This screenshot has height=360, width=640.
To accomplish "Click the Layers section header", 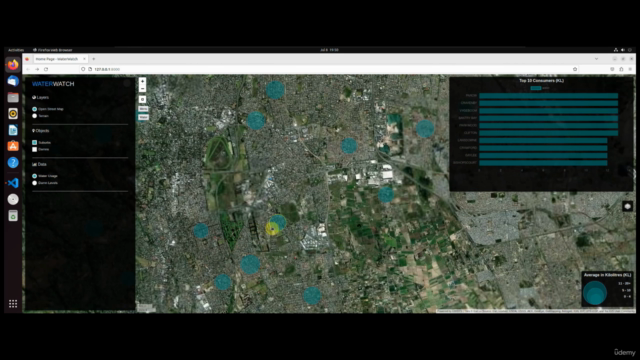I will click(40, 98).
